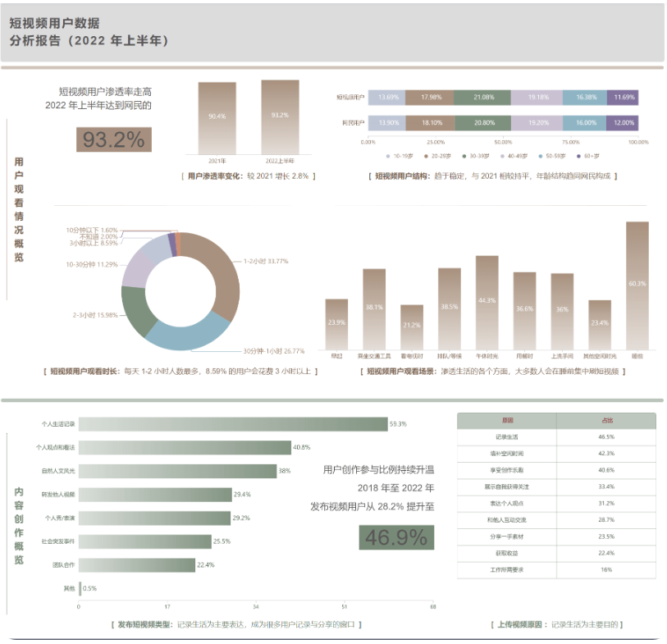
Task: Select the 分享一手素材 table row
Action: [556, 537]
